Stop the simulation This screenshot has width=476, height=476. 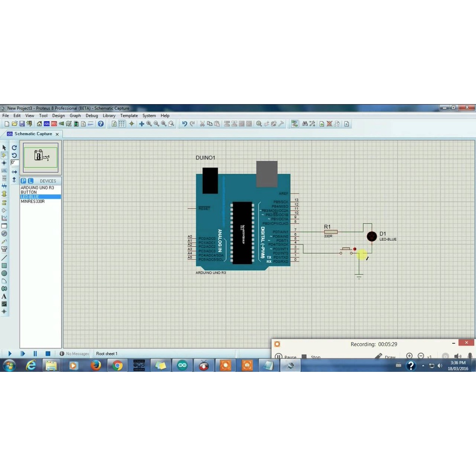point(48,353)
